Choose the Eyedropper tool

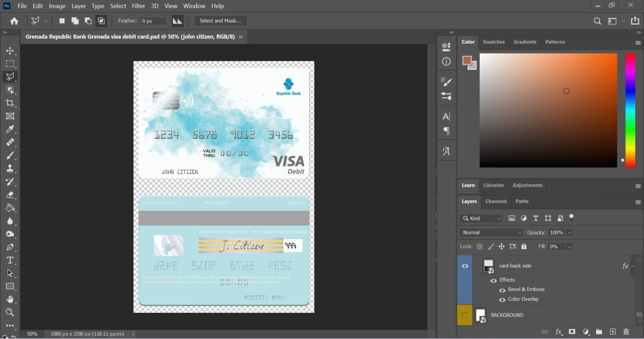point(10,129)
